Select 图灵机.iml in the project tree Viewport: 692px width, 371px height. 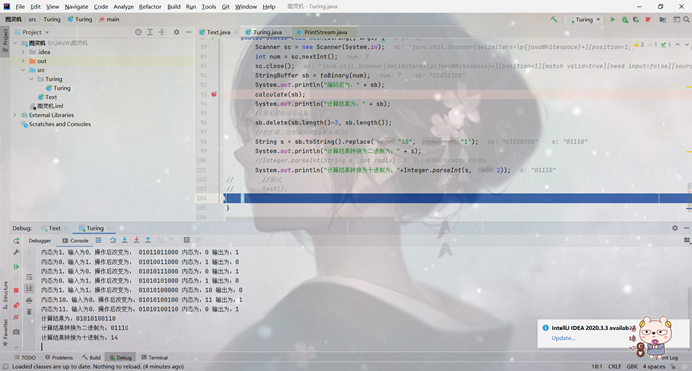pos(47,106)
